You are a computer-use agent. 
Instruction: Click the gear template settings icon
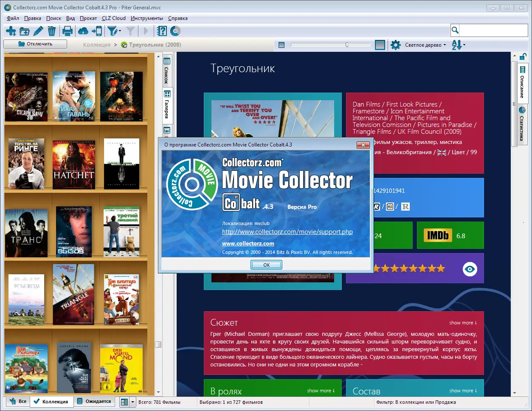395,45
